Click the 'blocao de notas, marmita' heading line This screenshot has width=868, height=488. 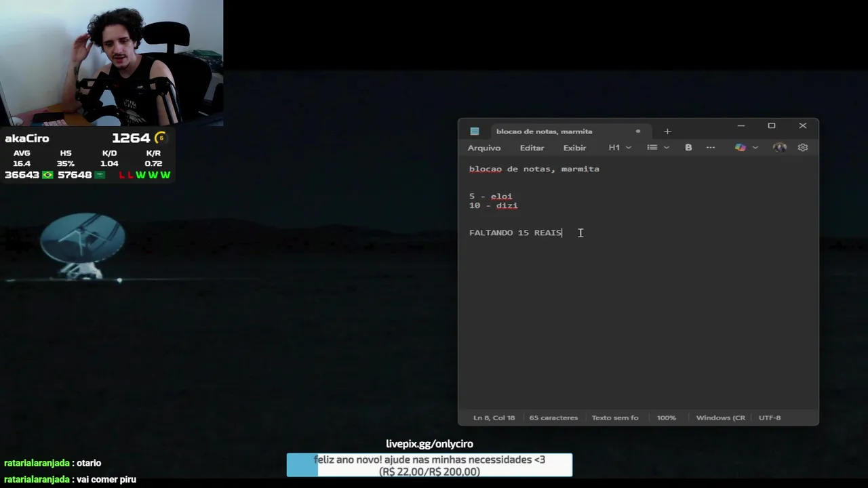[x=534, y=169]
